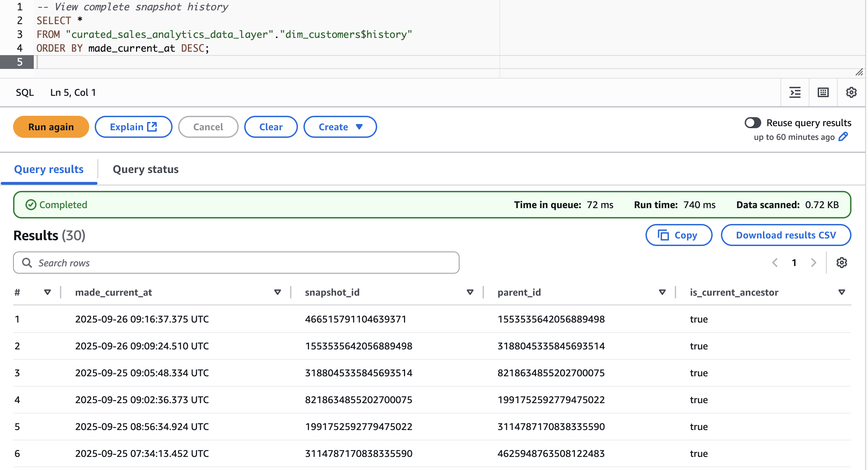
Task: Toggle Reuse query results switch
Action: (x=753, y=123)
